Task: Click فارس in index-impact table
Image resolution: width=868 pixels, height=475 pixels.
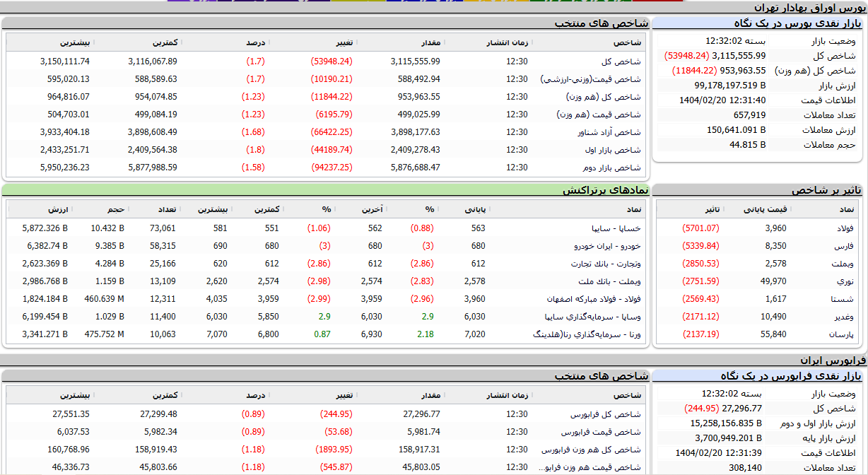Action: coord(845,246)
